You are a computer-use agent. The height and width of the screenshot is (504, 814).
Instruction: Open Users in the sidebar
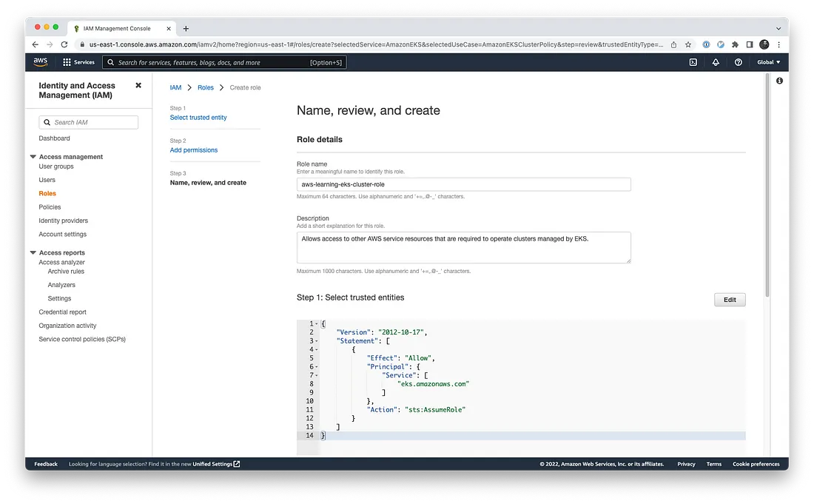[47, 180]
